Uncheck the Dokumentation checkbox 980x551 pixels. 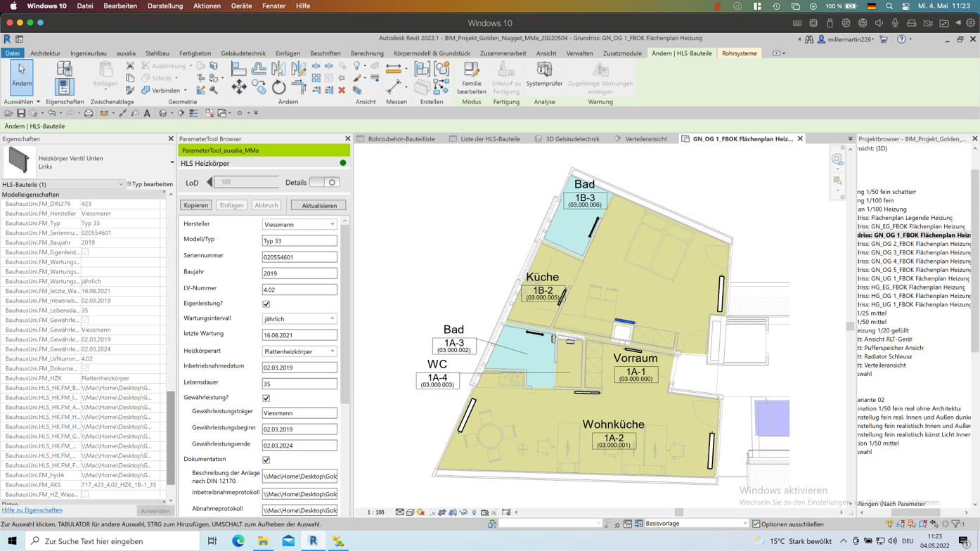point(266,460)
